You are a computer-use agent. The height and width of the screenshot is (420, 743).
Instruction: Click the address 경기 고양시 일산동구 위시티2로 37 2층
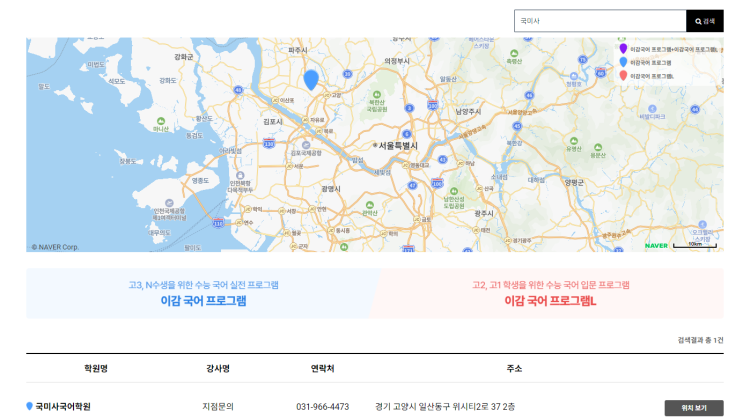(445, 407)
